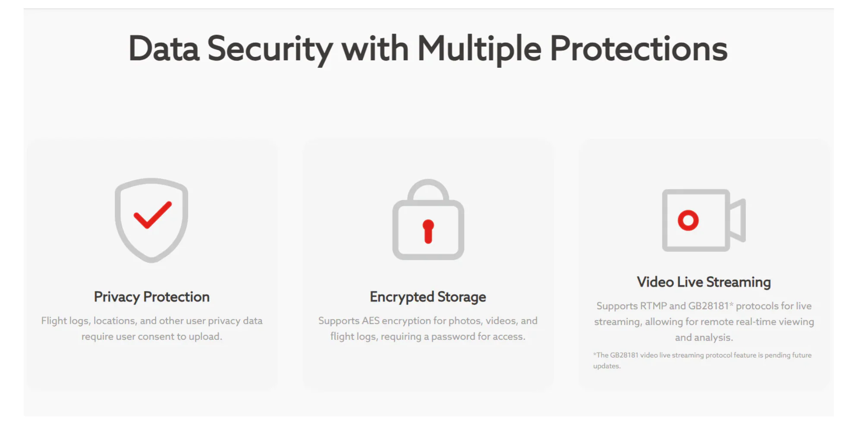This screenshot has width=868, height=426.
Task: Click the Data Security with Multiple Protections title
Action: point(428,49)
